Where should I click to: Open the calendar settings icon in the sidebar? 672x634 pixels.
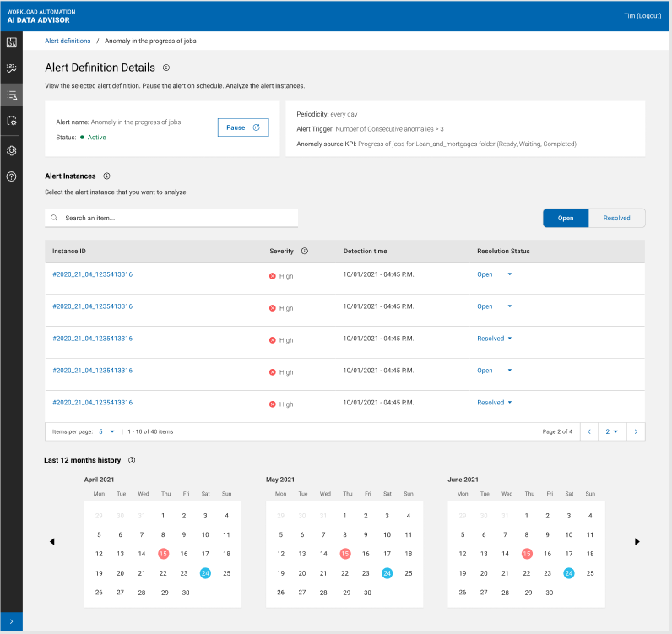pyautogui.click(x=12, y=121)
